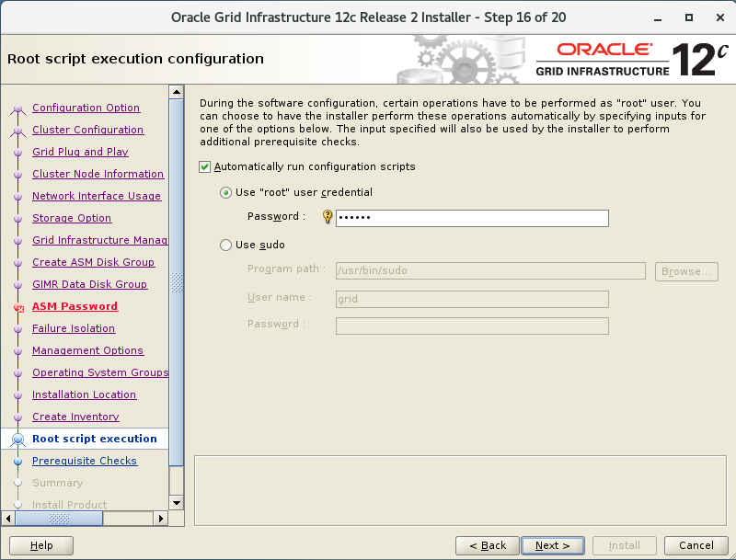Click the disabled Install button
736x560 pixels.
(x=625, y=545)
